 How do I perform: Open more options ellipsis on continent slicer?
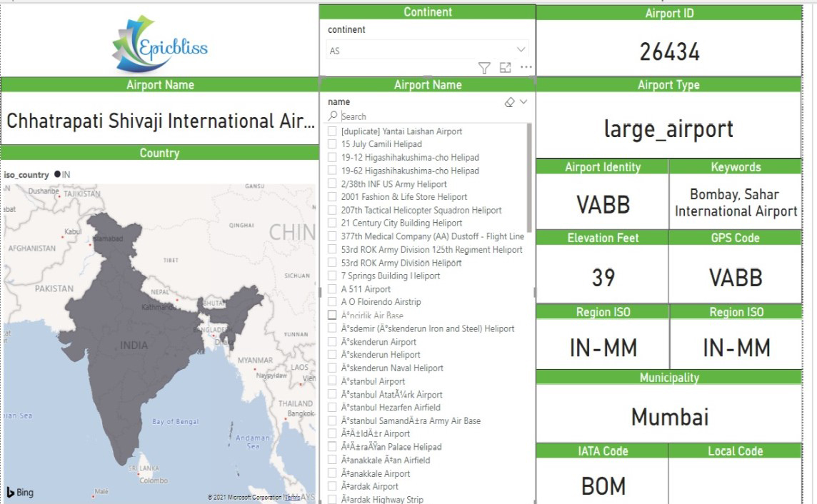526,68
